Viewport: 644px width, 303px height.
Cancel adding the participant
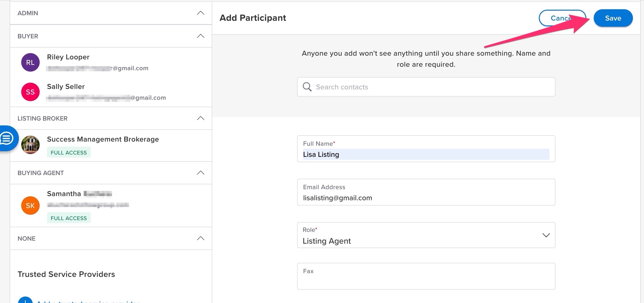pyautogui.click(x=563, y=18)
